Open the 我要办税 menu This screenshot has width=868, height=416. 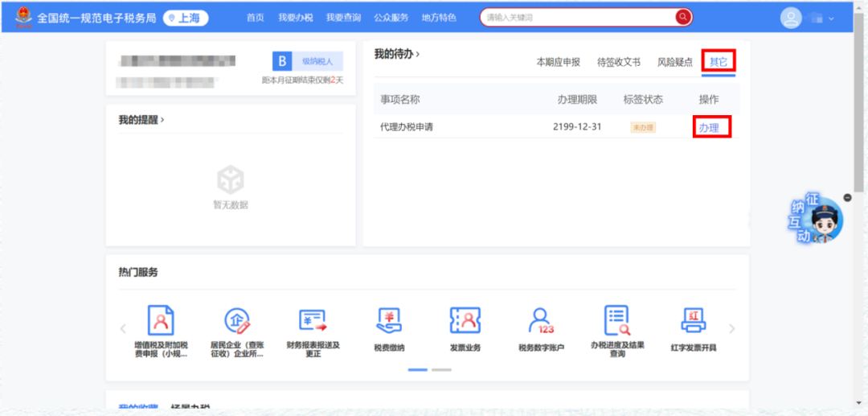pyautogui.click(x=296, y=18)
